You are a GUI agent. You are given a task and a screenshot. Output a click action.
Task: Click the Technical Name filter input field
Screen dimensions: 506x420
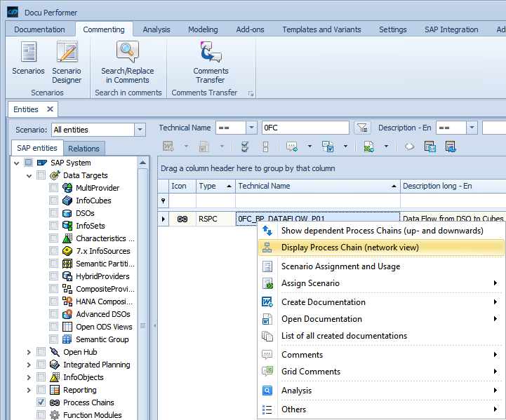(305, 128)
